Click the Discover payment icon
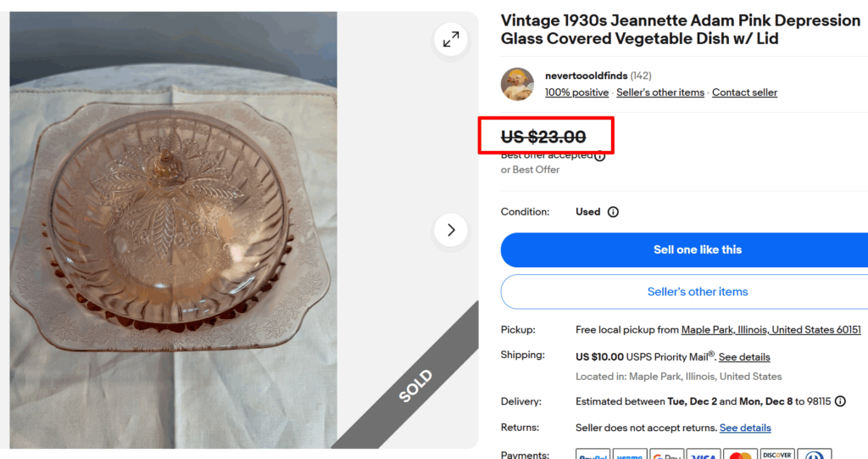868x459 pixels. coord(777,455)
